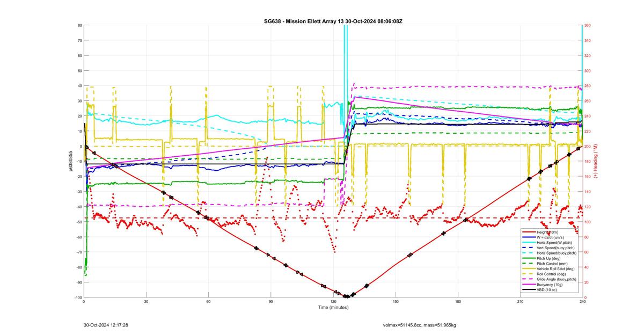The height and width of the screenshot is (334, 644).
Task: Click the x-axis tick label '120'
Action: (x=333, y=302)
